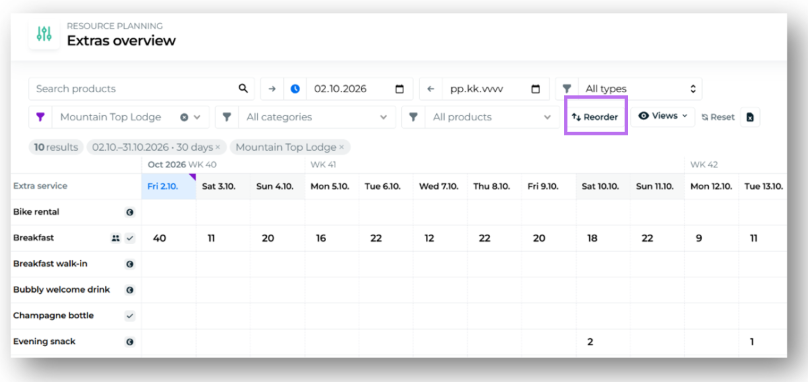The image size is (808, 382).
Task: Open the Views dropdown menu
Action: (663, 116)
